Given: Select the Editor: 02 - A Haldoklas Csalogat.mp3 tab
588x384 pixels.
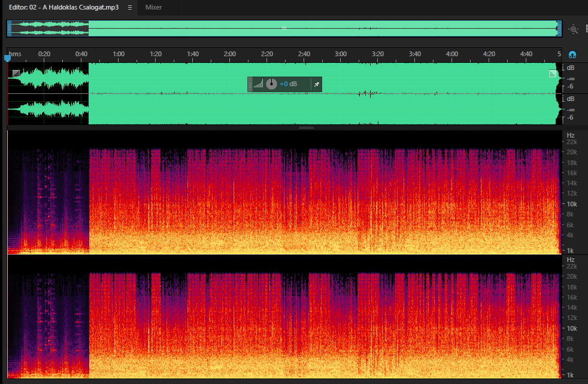Looking at the screenshot, I should pyautogui.click(x=63, y=8).
